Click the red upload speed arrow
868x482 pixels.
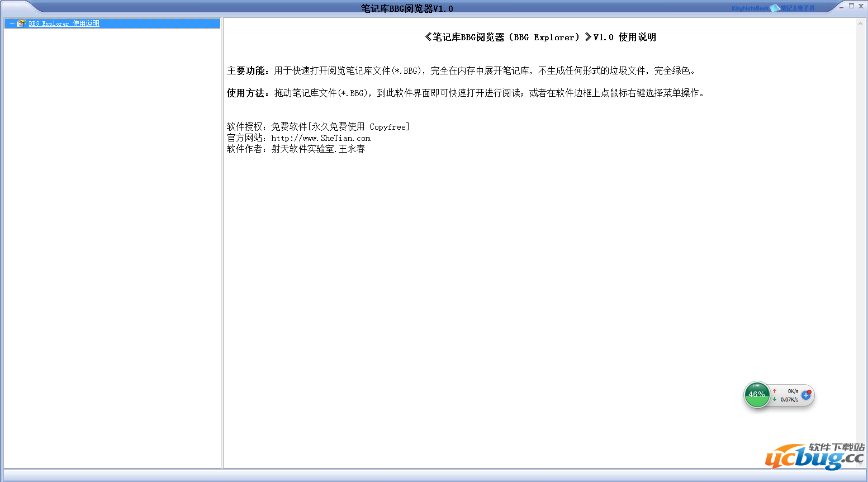tap(775, 391)
